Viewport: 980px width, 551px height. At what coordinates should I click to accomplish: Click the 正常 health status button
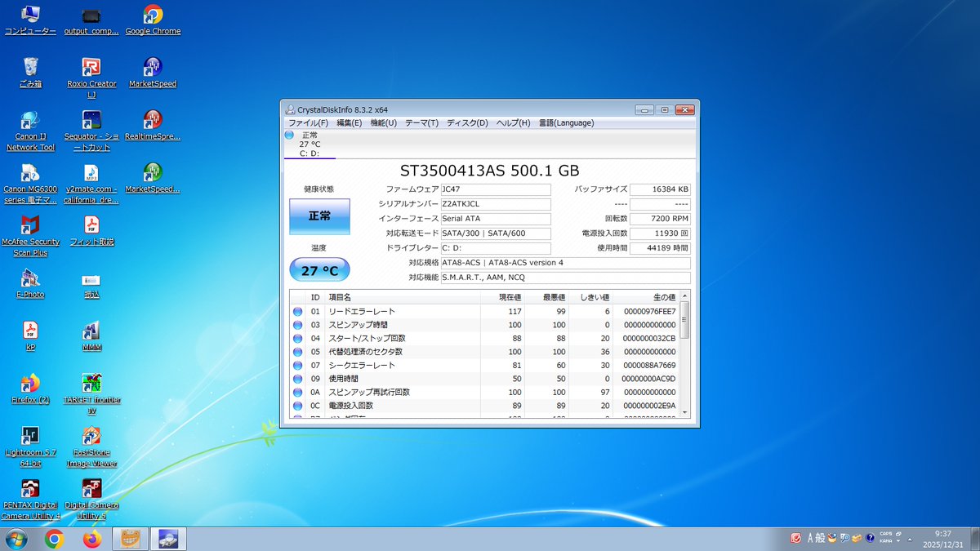point(319,216)
